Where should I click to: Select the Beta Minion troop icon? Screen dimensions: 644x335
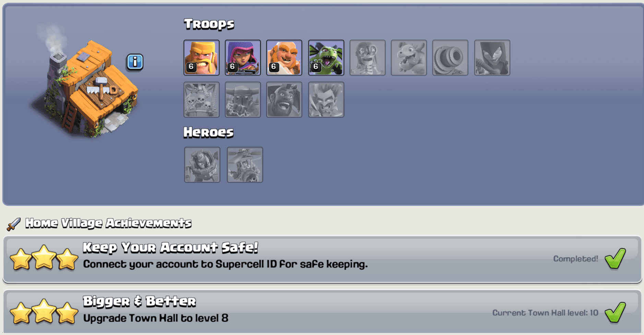[x=326, y=58]
